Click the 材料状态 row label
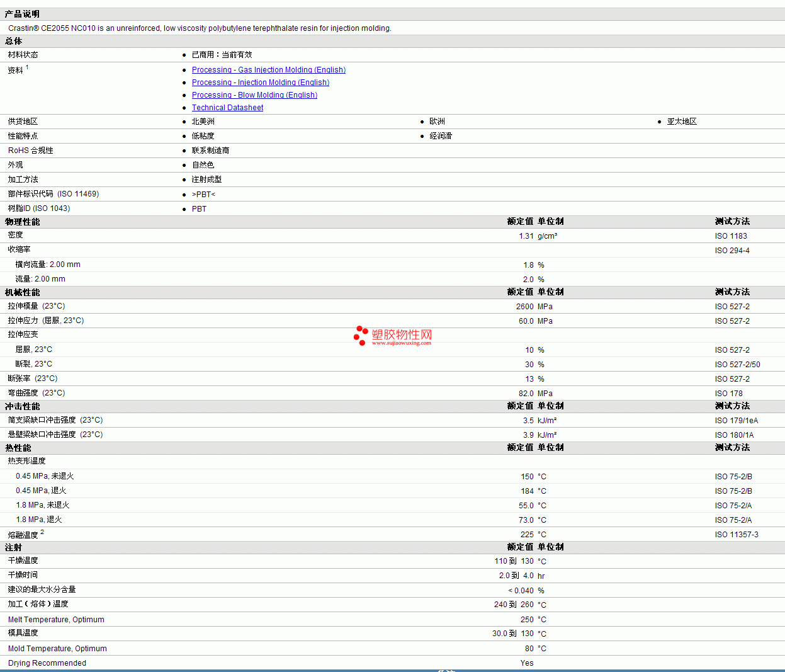The image size is (785, 672). 23,55
